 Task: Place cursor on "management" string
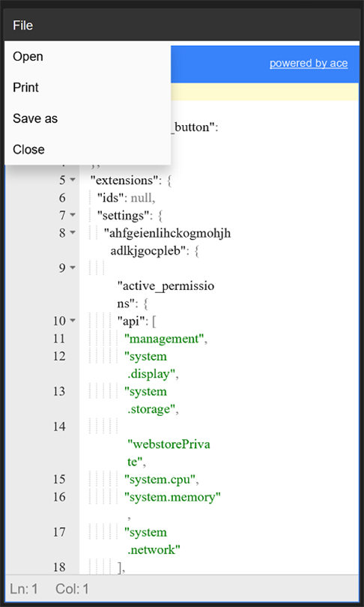click(x=164, y=339)
